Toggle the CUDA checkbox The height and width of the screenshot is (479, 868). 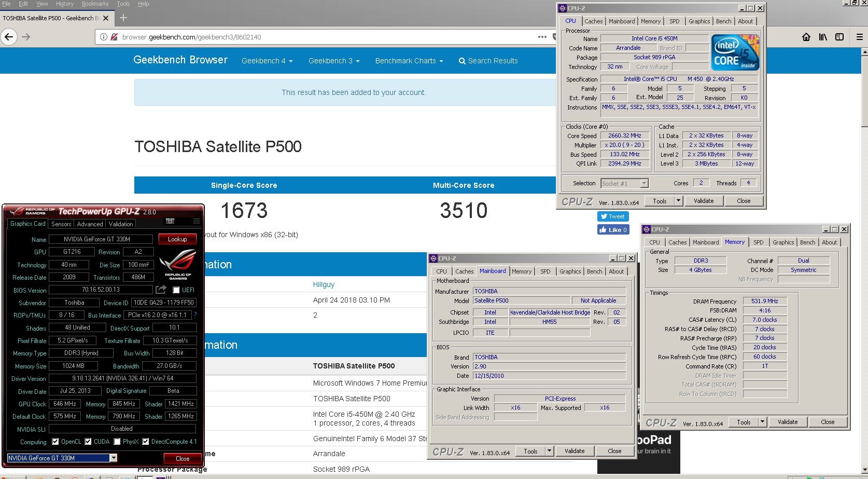(x=88, y=442)
